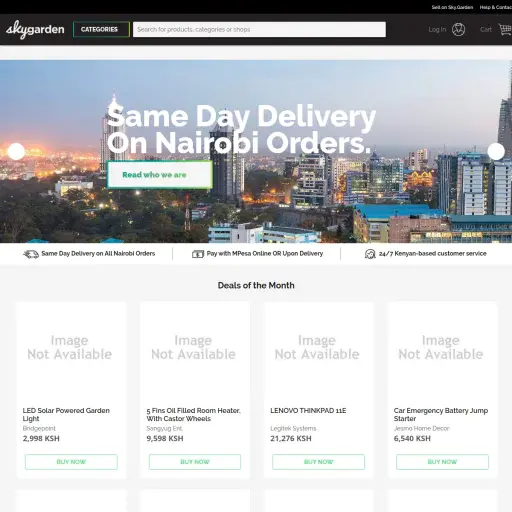This screenshot has width=512, height=512.
Task: Open Lenovo Thinkpad 11E product image
Action: click(x=317, y=348)
